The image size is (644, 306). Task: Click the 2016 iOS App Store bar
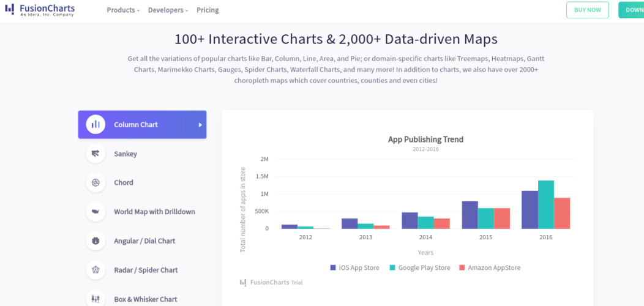tap(530, 209)
